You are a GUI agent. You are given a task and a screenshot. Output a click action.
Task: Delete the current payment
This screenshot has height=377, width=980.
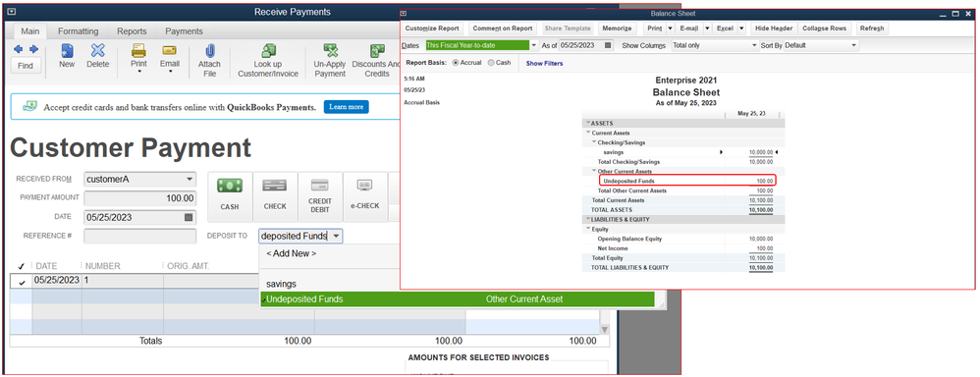[97, 56]
